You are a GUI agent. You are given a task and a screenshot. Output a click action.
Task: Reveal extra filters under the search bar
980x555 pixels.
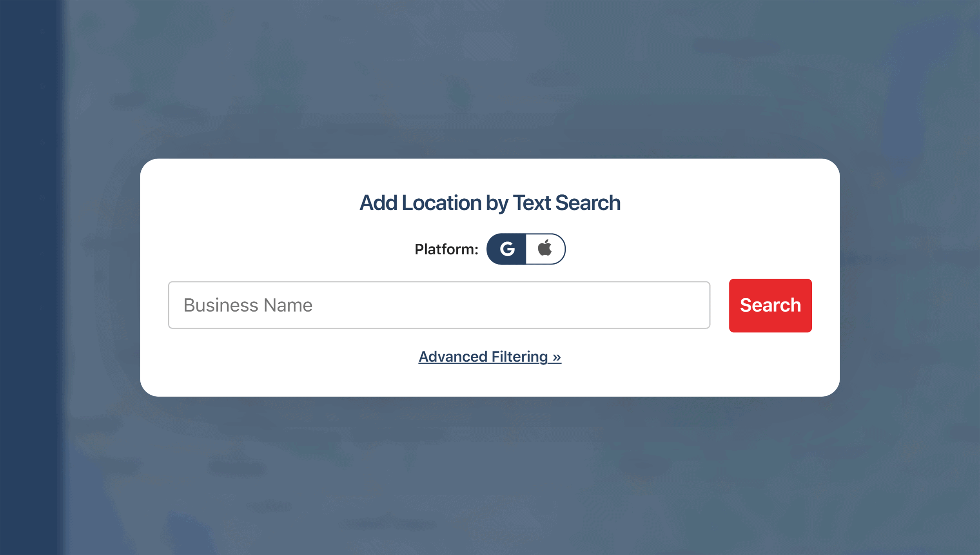click(490, 356)
